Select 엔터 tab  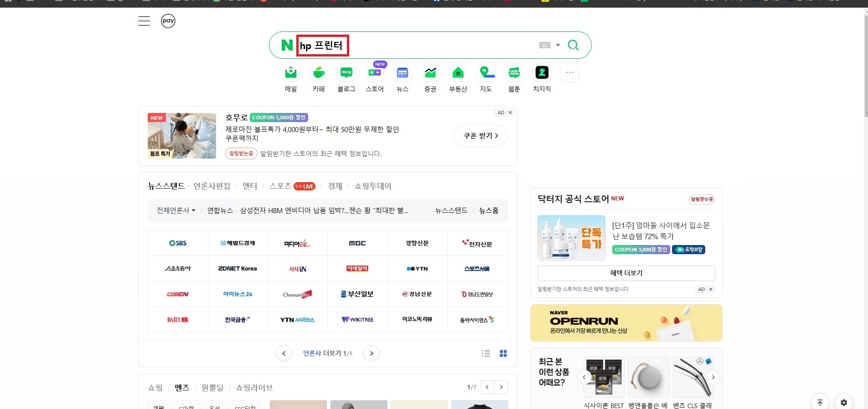pyautogui.click(x=250, y=186)
